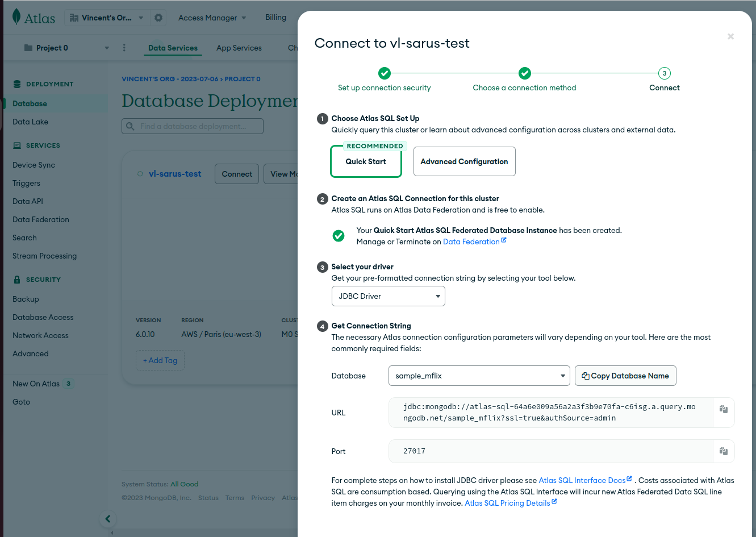Screen dimensions: 756x537
Task: Open Network Access in sidebar
Action: coord(40,335)
